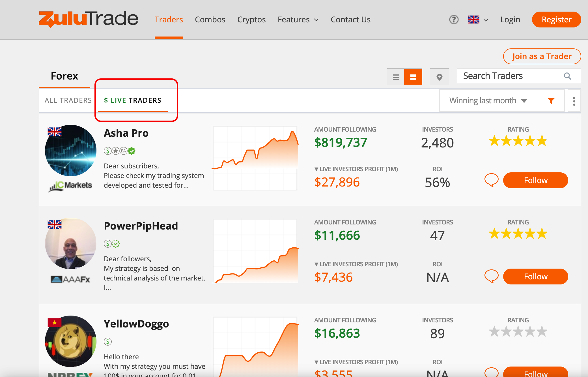Click the search magnifier icon

point(567,76)
